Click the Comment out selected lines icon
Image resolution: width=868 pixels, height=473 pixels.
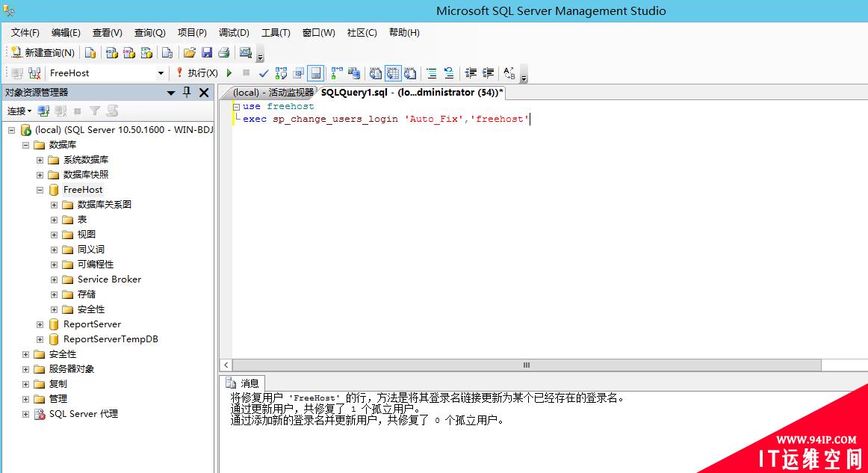pos(432,73)
